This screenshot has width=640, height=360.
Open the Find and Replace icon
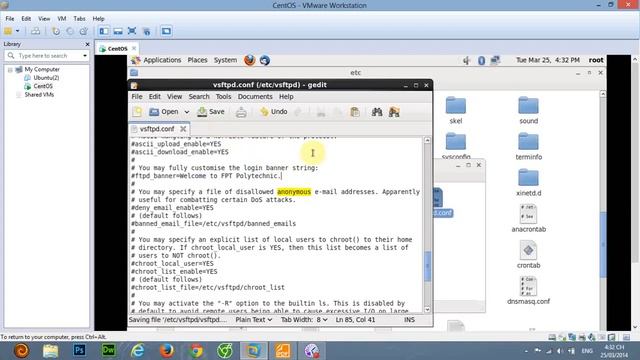(394, 112)
